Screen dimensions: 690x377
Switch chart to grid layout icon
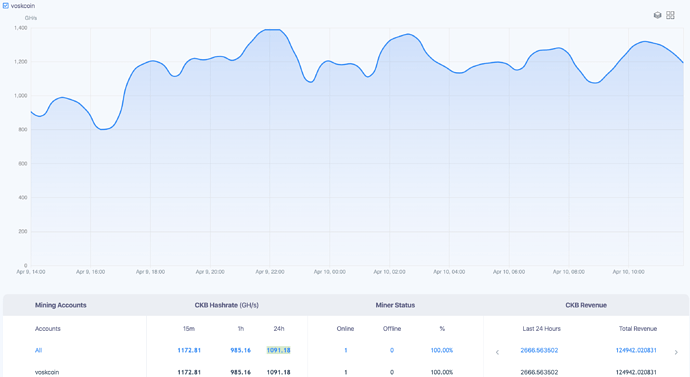[670, 15]
